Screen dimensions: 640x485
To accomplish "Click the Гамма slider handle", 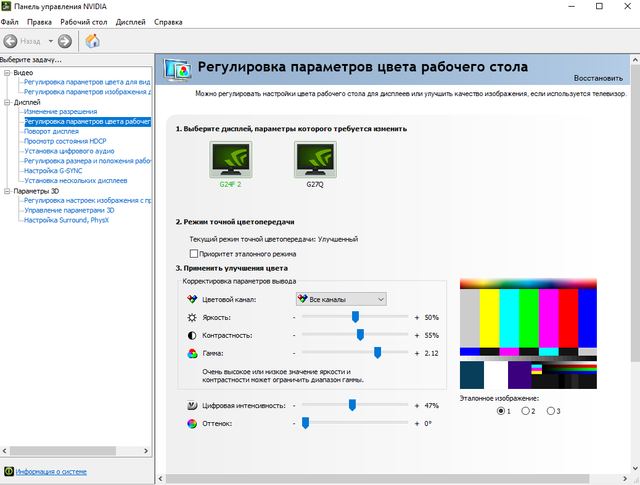I will click(378, 353).
